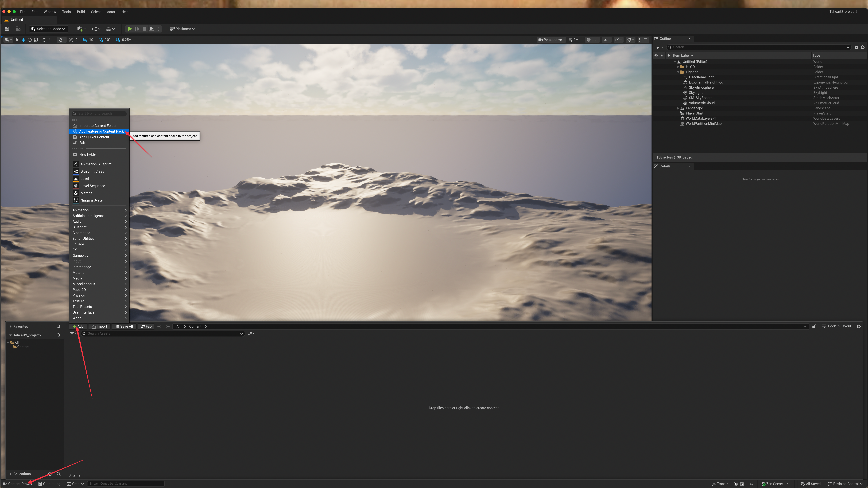Open the Lit view mode dropdown
This screenshot has width=868, height=488.
tap(592, 40)
